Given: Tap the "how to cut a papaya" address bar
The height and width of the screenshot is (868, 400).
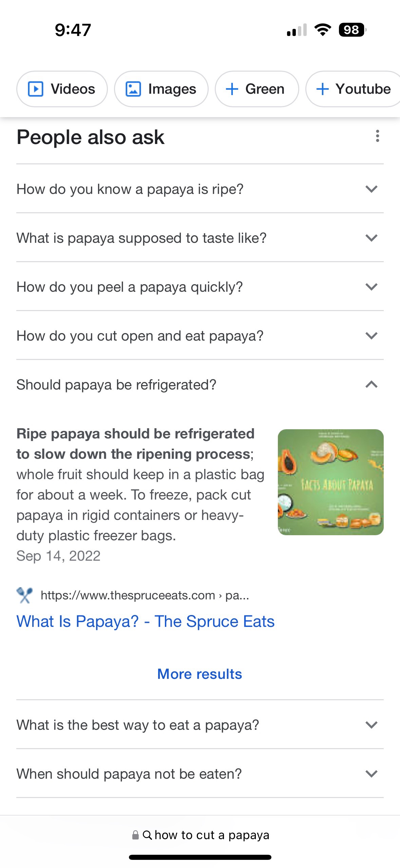Looking at the screenshot, I should coord(212,835).
